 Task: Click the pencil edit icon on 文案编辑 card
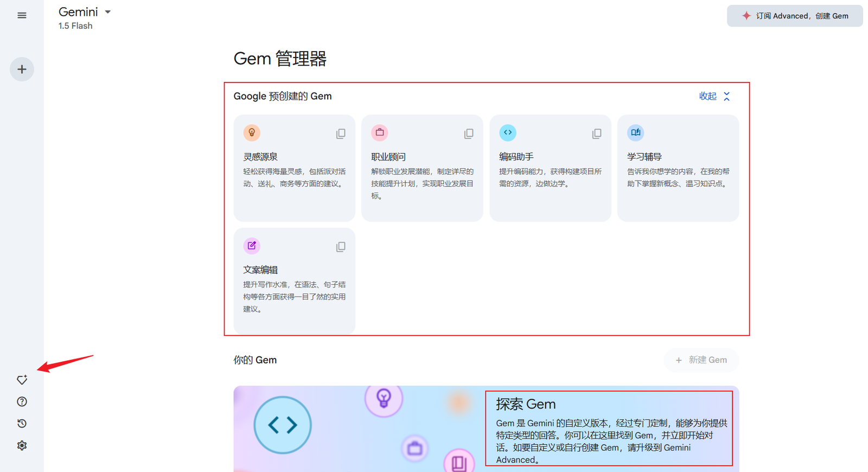tap(252, 246)
